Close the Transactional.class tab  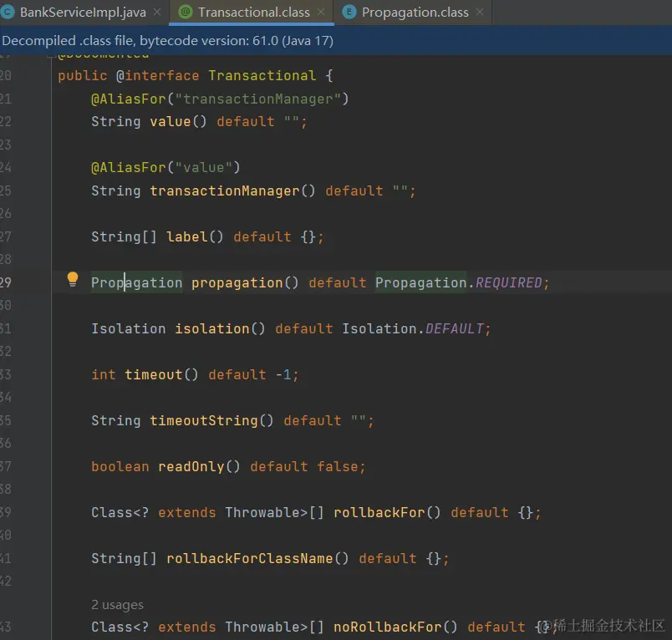click(x=321, y=13)
